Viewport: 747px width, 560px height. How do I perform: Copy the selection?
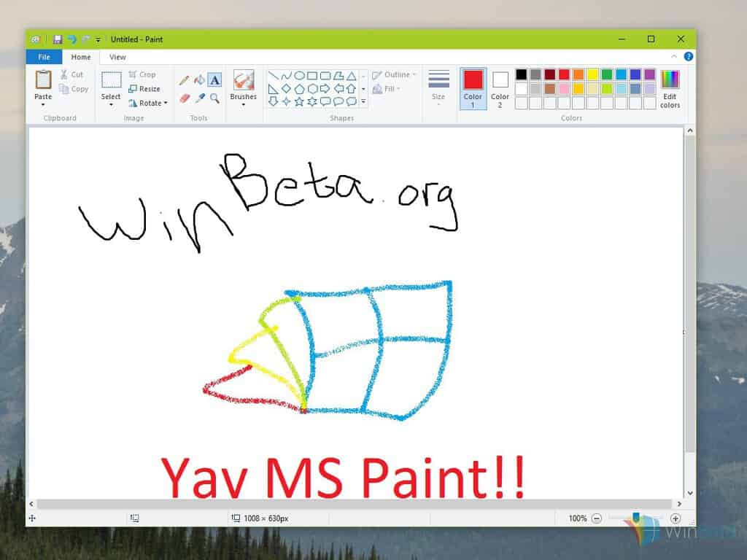click(x=74, y=89)
